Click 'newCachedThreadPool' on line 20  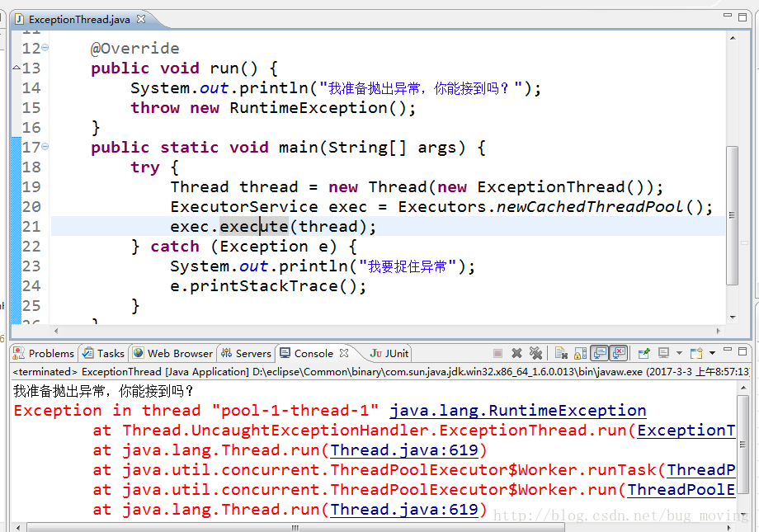point(590,207)
